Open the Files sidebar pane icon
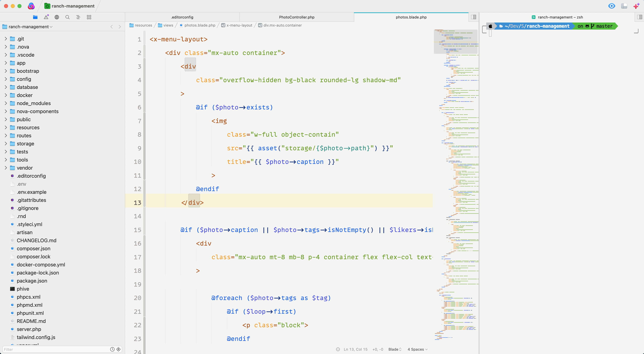Screen dimensions: 644x354 click(x=35, y=17)
